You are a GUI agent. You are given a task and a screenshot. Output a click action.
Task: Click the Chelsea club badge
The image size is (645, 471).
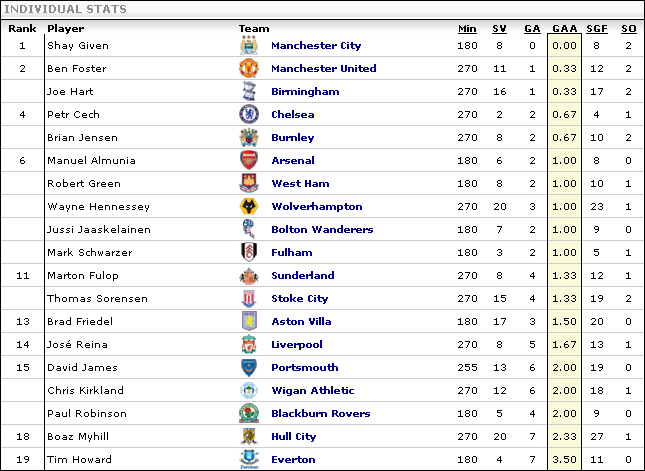(249, 114)
